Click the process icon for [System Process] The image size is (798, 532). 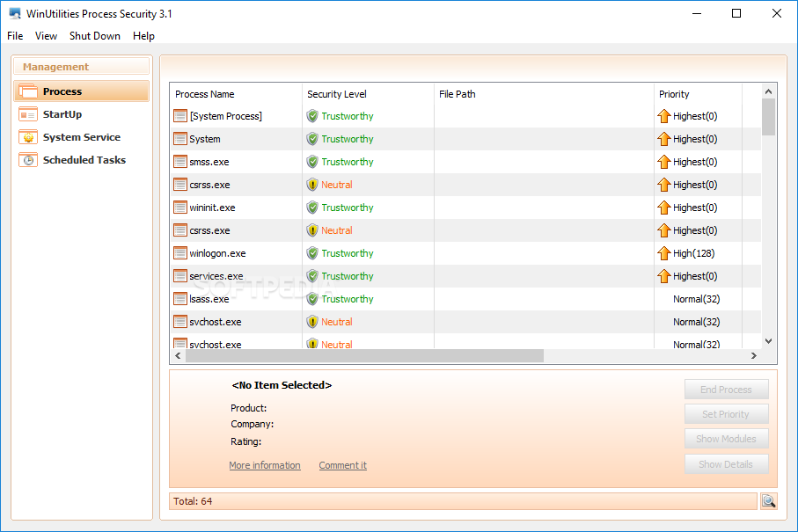pyautogui.click(x=180, y=116)
